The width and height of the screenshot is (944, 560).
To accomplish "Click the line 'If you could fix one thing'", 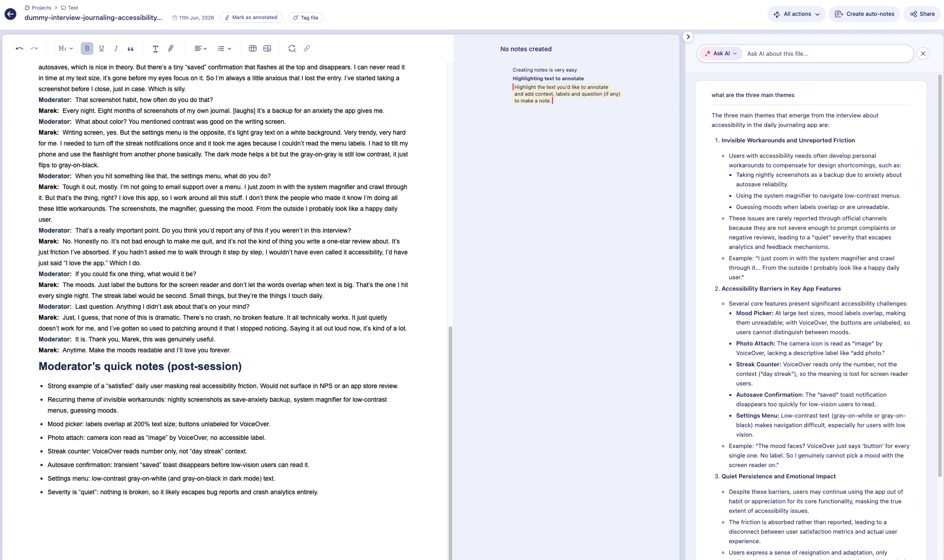I will [117, 274].
